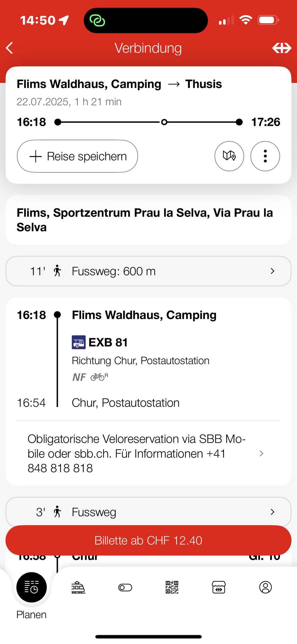Tap the Flims Waldhaus, Camping stop name
Image resolution: width=297 pixels, height=644 pixels.
[x=144, y=315]
